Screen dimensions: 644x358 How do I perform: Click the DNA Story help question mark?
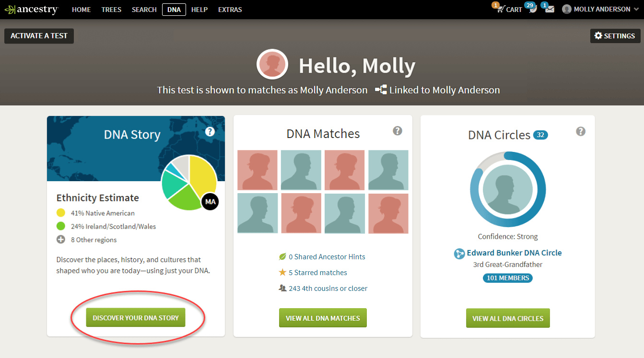pos(210,131)
